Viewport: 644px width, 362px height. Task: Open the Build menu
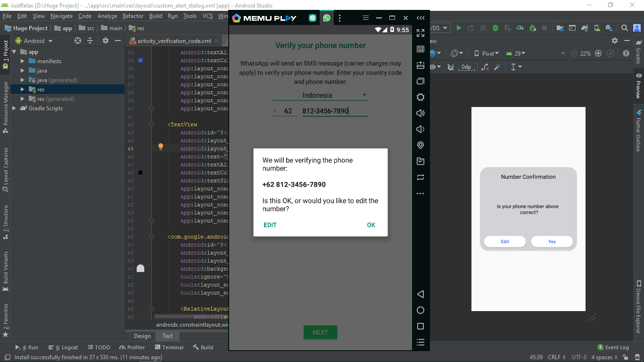tap(156, 16)
